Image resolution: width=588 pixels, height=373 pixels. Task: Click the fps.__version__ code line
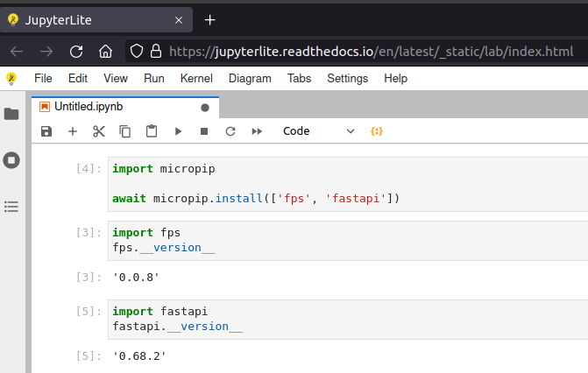point(164,248)
